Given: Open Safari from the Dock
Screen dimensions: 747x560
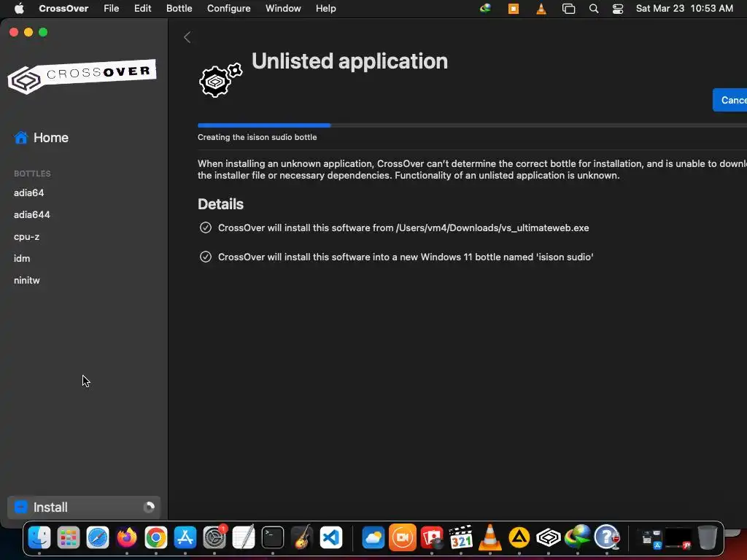Looking at the screenshot, I should [x=98, y=538].
